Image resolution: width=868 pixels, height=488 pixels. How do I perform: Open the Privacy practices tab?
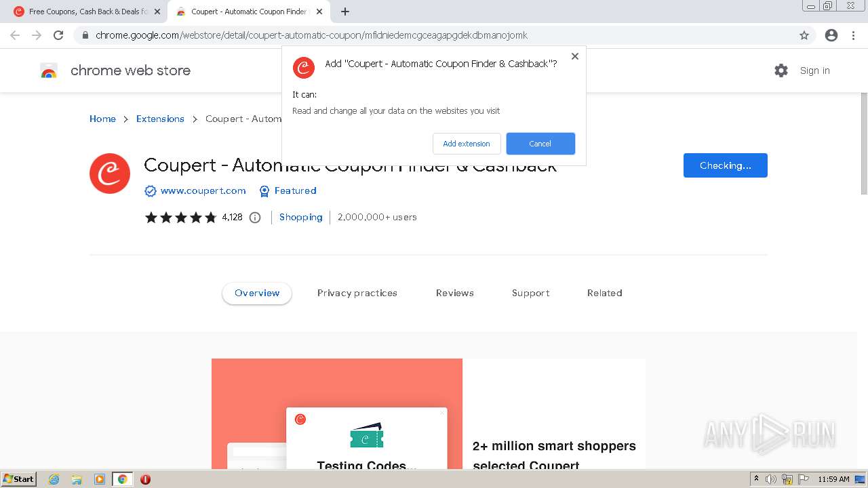coord(357,293)
